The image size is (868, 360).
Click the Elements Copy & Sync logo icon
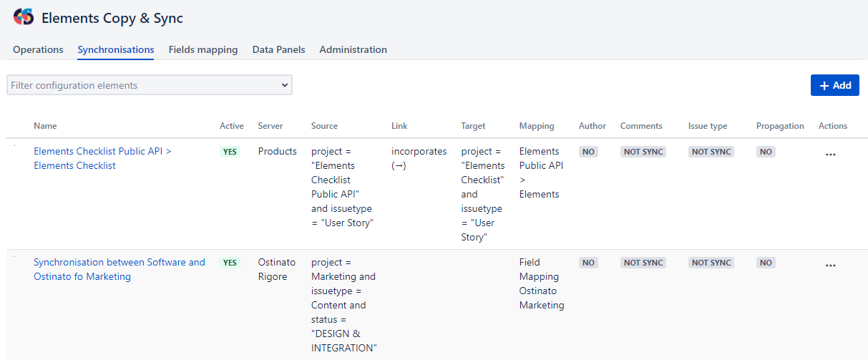point(24,18)
